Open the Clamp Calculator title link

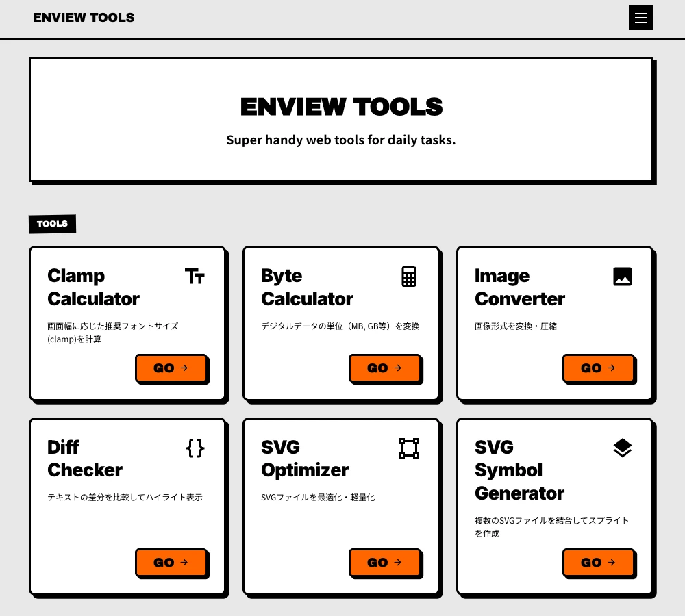coord(93,287)
